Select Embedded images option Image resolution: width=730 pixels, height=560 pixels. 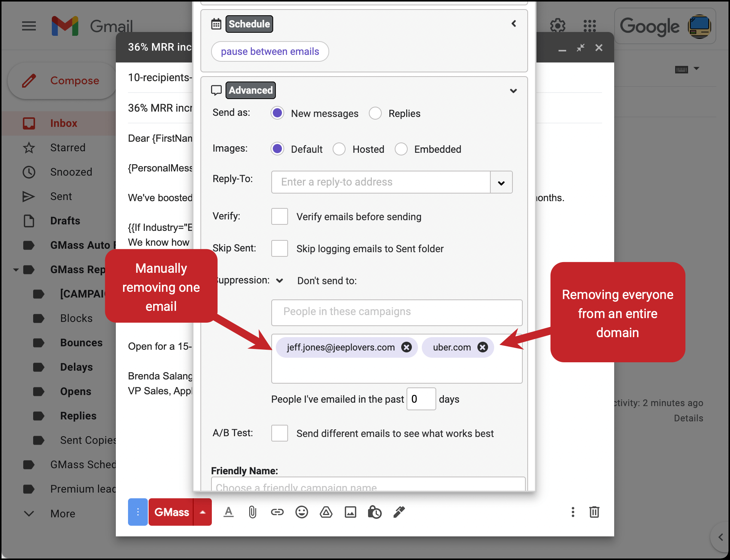point(401,149)
